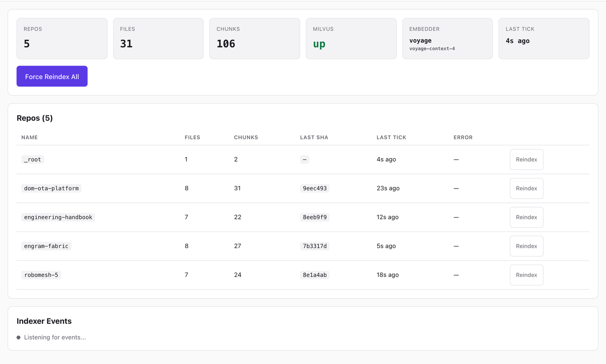This screenshot has height=364, width=606.
Task: Select the engram-fabric repo name
Action: point(46,246)
